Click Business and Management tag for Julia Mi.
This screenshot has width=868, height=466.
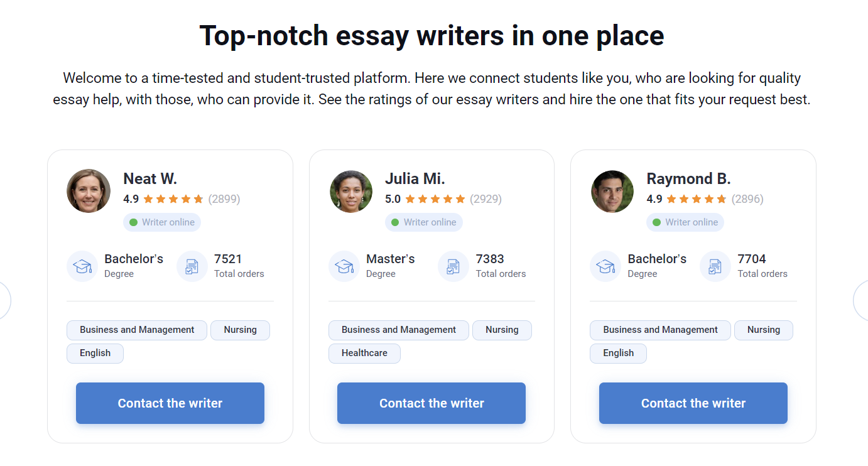point(398,330)
